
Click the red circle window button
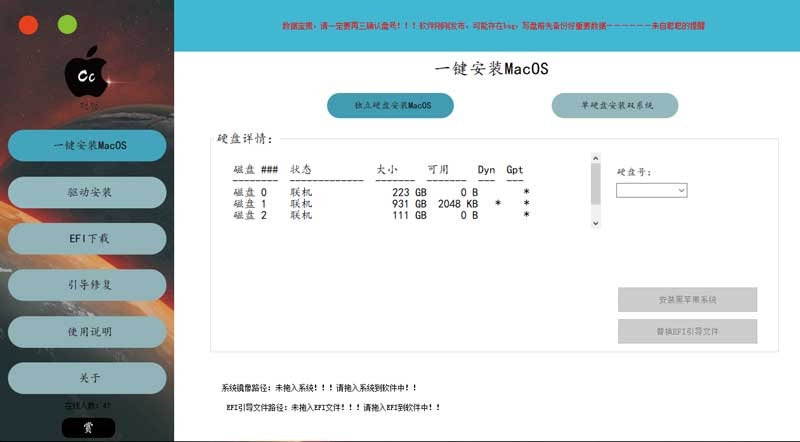click(x=28, y=25)
